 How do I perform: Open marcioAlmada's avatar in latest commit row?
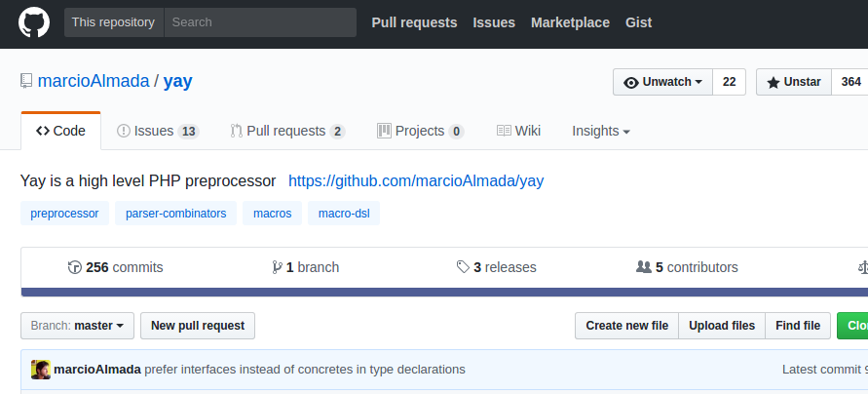point(41,370)
